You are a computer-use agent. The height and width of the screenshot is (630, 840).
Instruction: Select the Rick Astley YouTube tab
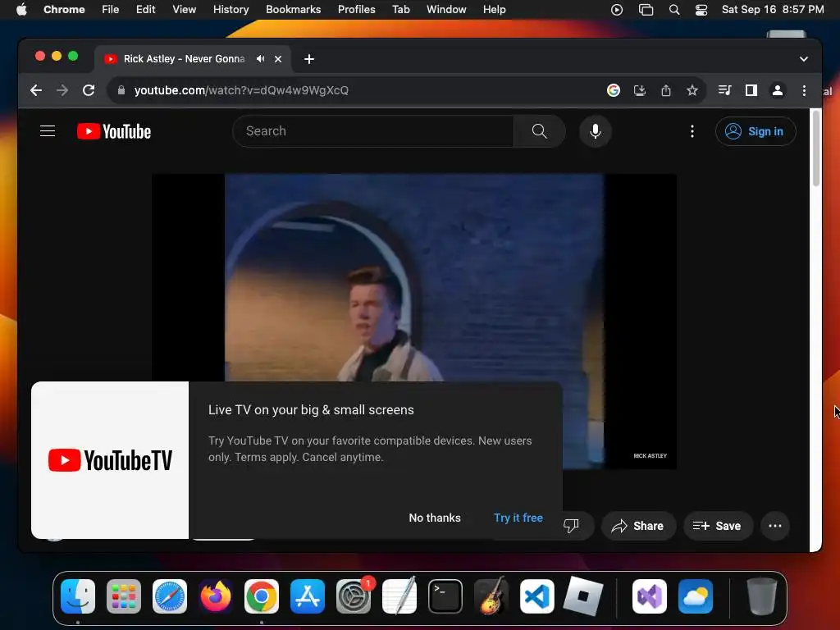pos(184,59)
